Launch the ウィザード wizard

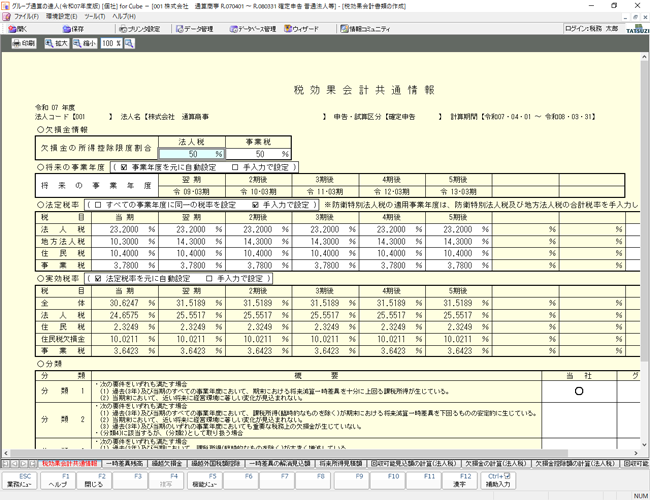pyautogui.click(x=301, y=29)
